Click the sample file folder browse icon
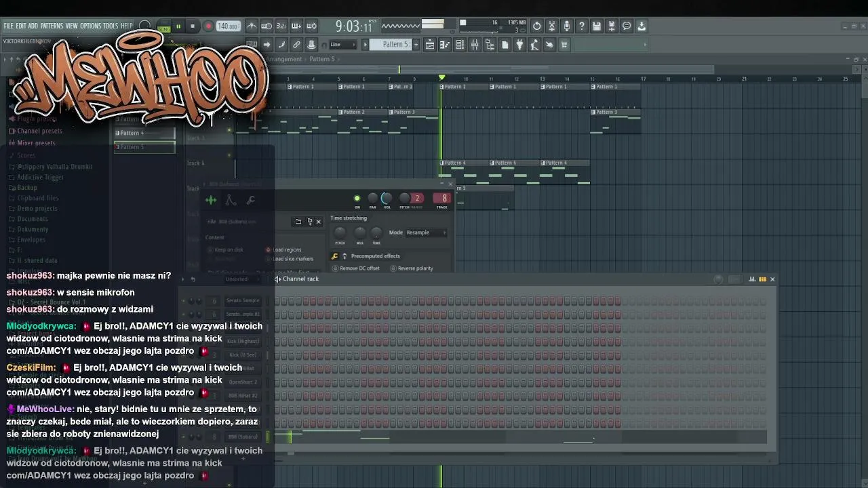This screenshot has width=868, height=488. [298, 222]
